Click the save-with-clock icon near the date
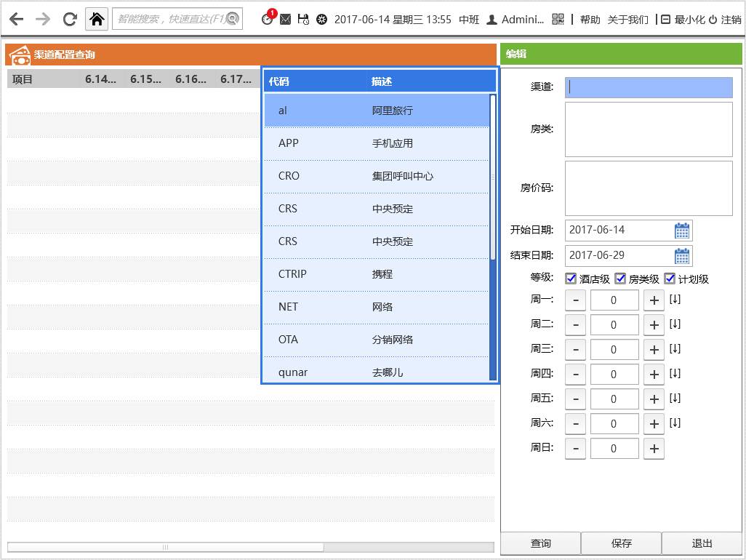The image size is (746, 560). tap(303, 20)
